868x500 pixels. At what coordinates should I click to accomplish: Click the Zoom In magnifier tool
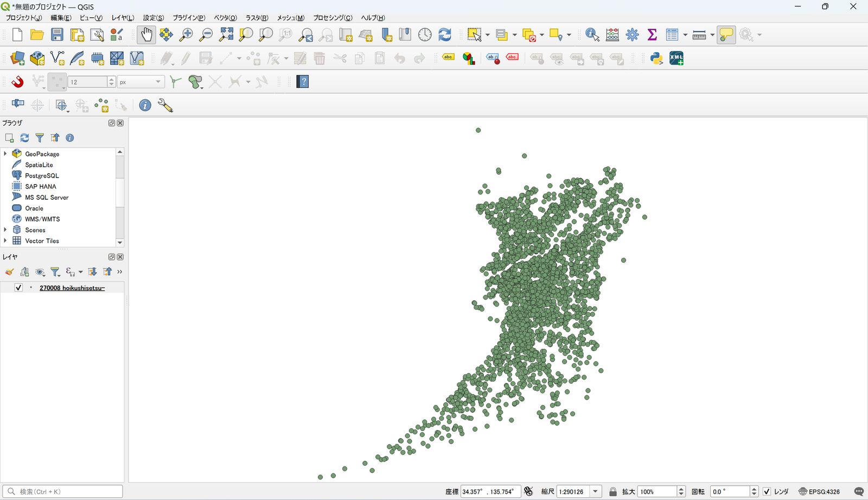coord(186,35)
